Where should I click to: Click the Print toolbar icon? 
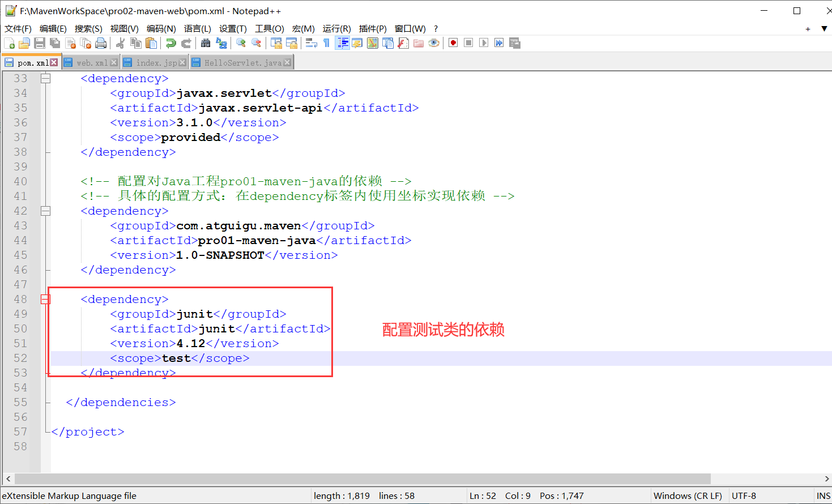pos(101,43)
